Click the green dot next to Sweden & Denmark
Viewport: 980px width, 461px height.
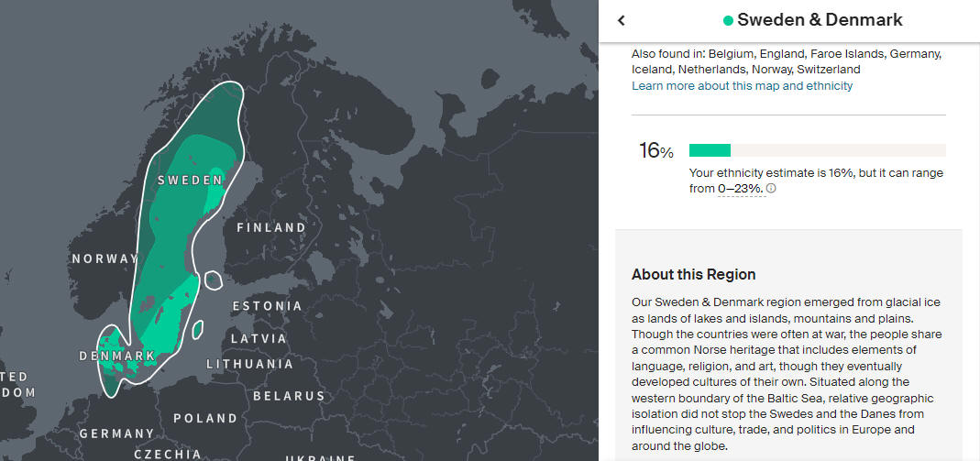point(728,20)
